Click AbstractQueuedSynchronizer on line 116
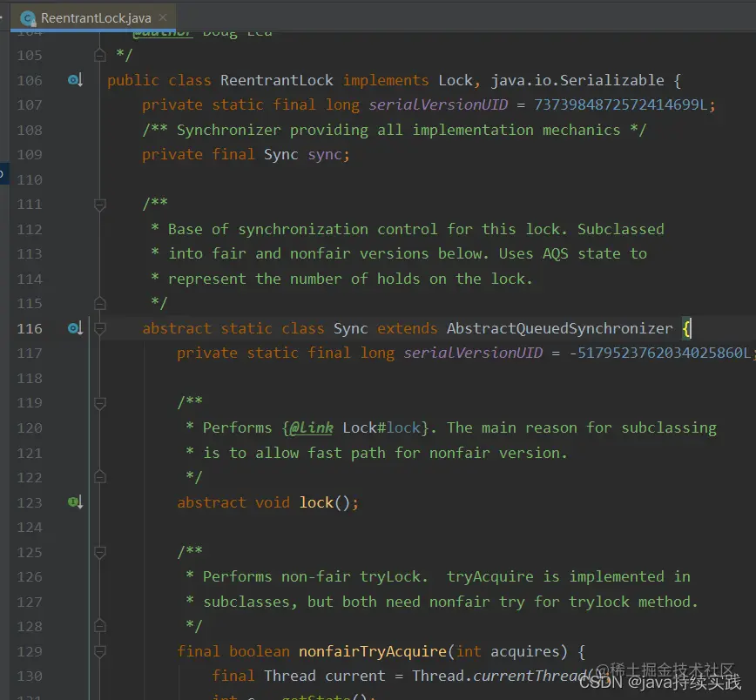This screenshot has width=756, height=700. tap(559, 328)
